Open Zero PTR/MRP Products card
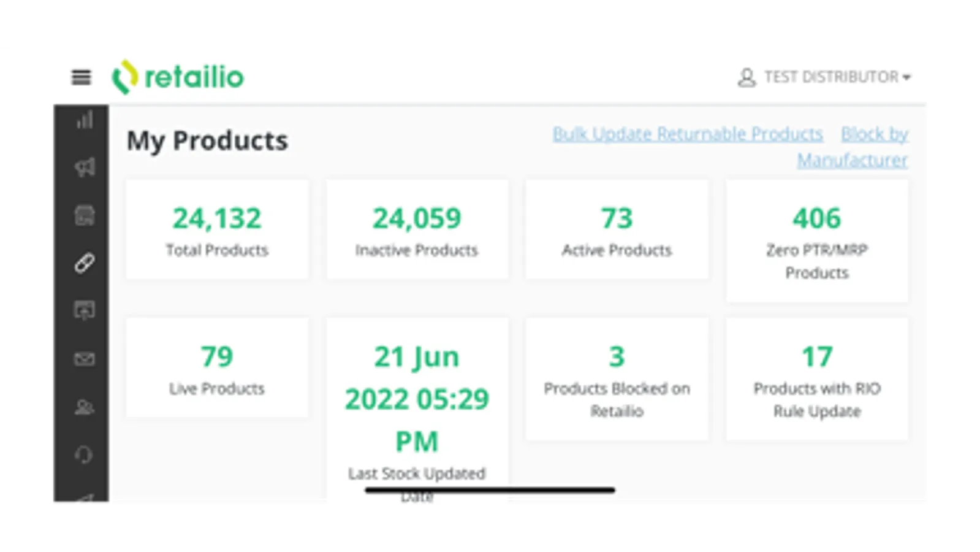This screenshot has width=980, height=552. [817, 240]
